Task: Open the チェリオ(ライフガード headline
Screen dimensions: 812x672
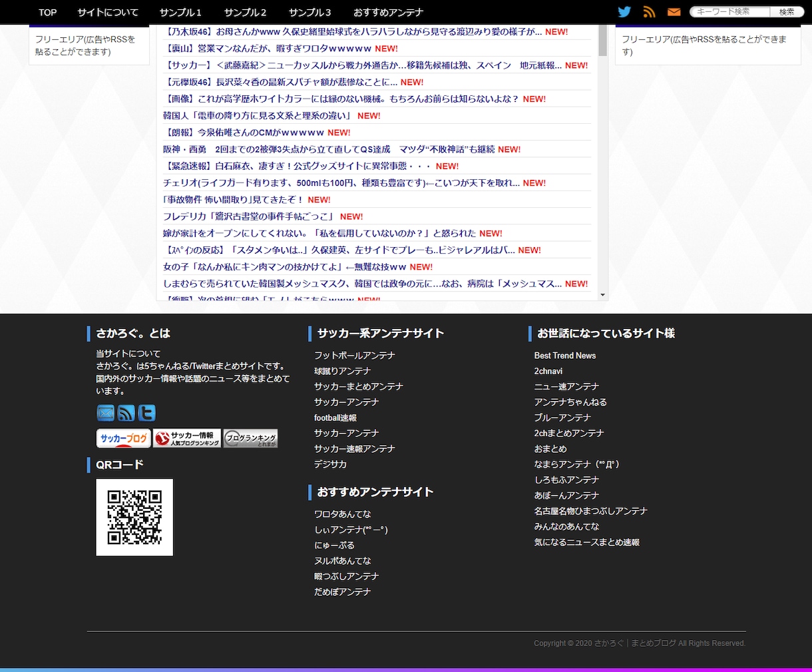Action: (341, 183)
